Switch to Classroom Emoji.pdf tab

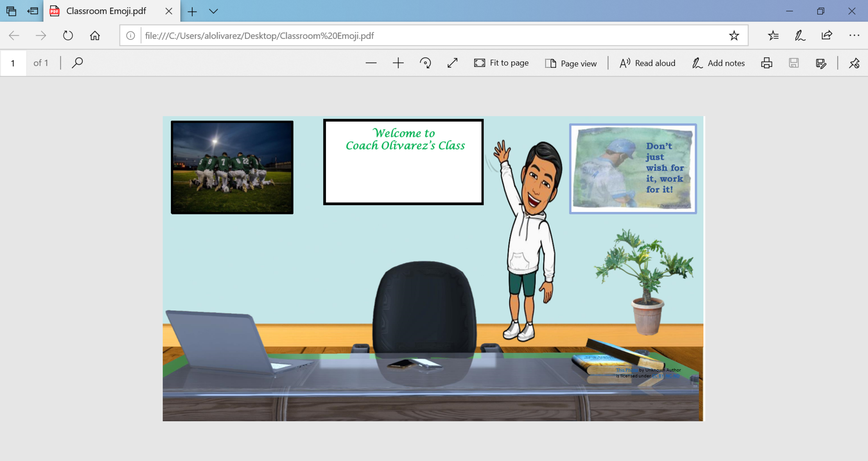pyautogui.click(x=106, y=11)
